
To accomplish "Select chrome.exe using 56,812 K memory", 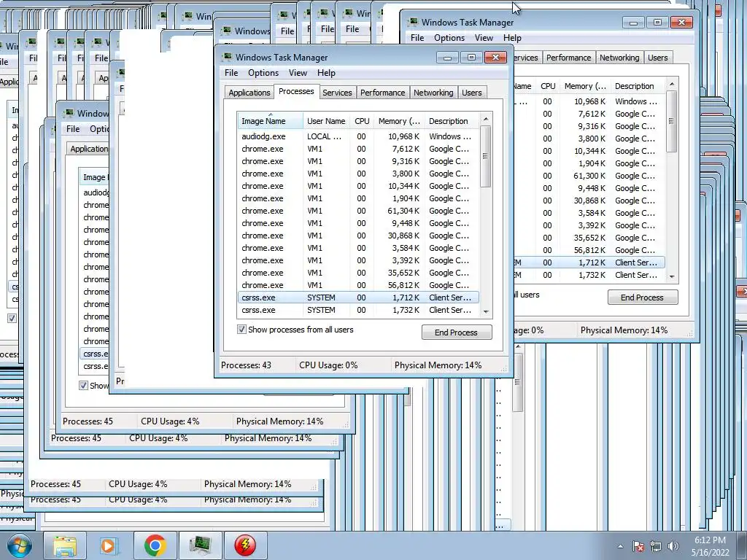I will (x=358, y=285).
